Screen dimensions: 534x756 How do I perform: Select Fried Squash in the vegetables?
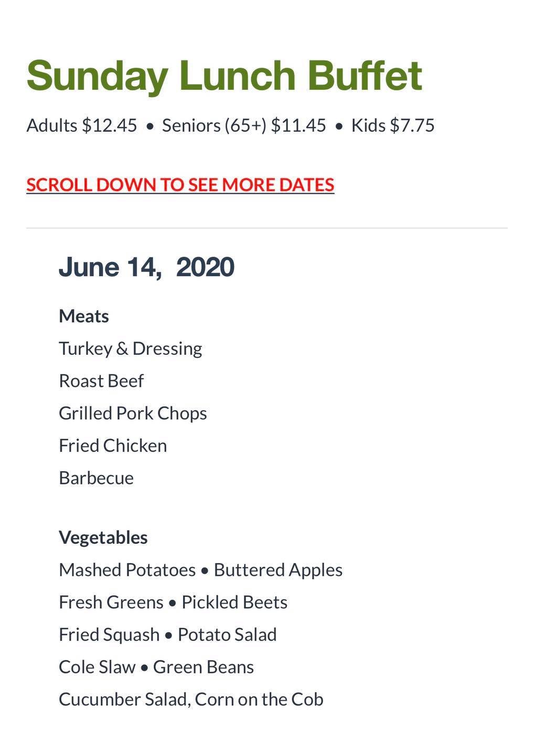tap(109, 635)
